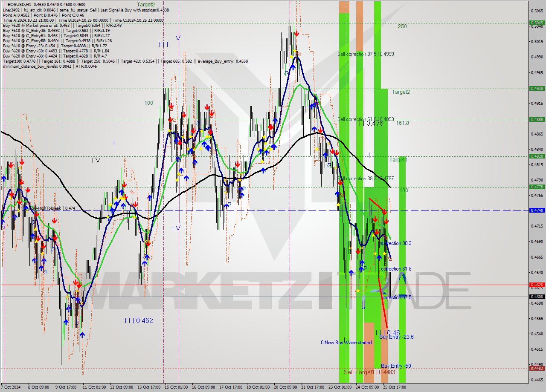This screenshot has width=546, height=392.
Task: Select '20 Oct 09:00' on time axis
Action: coord(285,387)
